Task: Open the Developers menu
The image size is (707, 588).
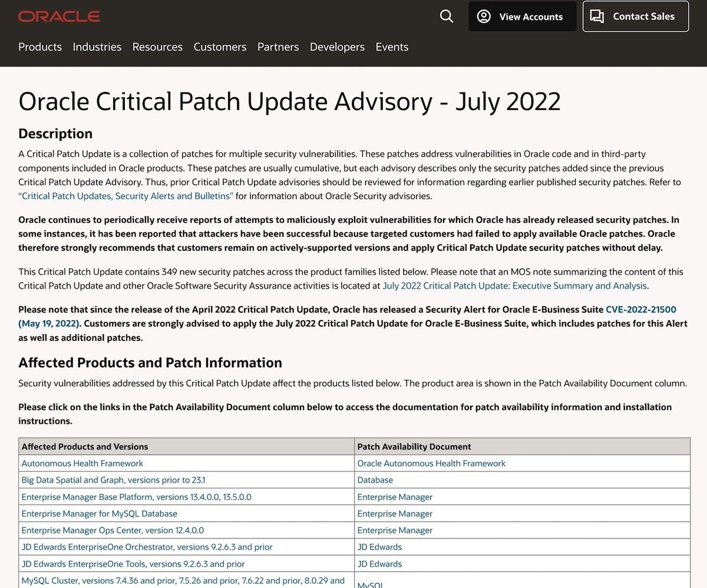Action: (x=337, y=47)
